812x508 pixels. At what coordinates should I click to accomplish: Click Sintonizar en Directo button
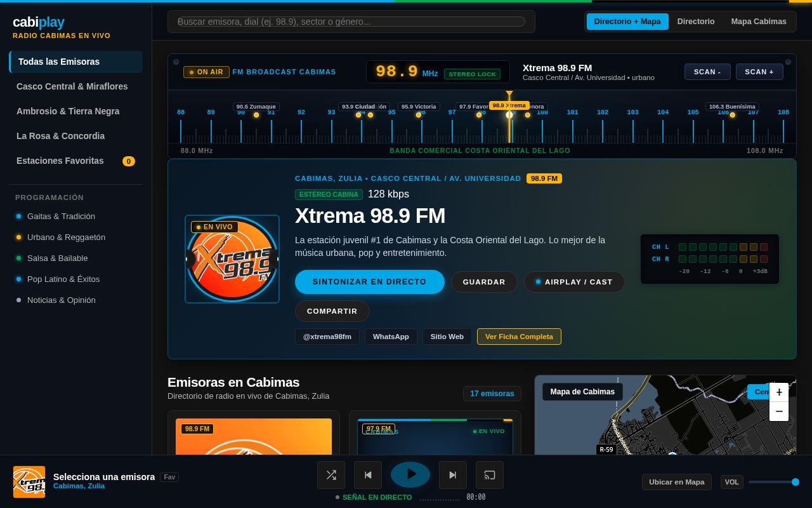pyautogui.click(x=370, y=282)
